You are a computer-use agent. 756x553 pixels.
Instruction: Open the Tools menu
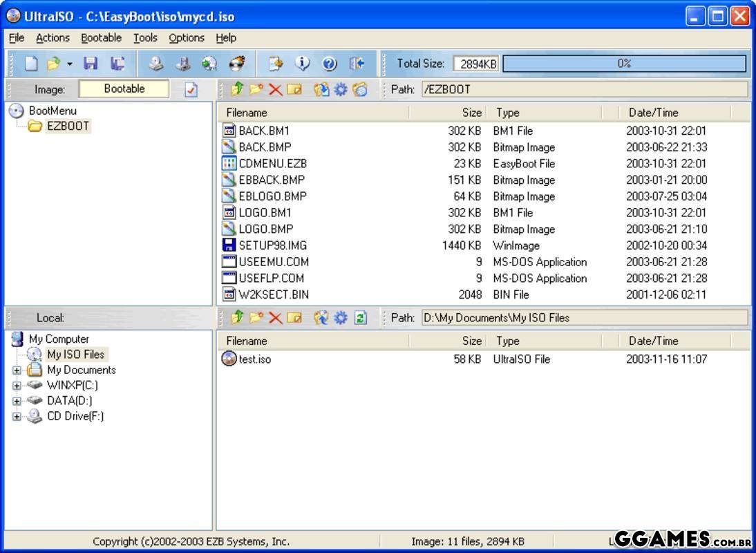point(145,38)
